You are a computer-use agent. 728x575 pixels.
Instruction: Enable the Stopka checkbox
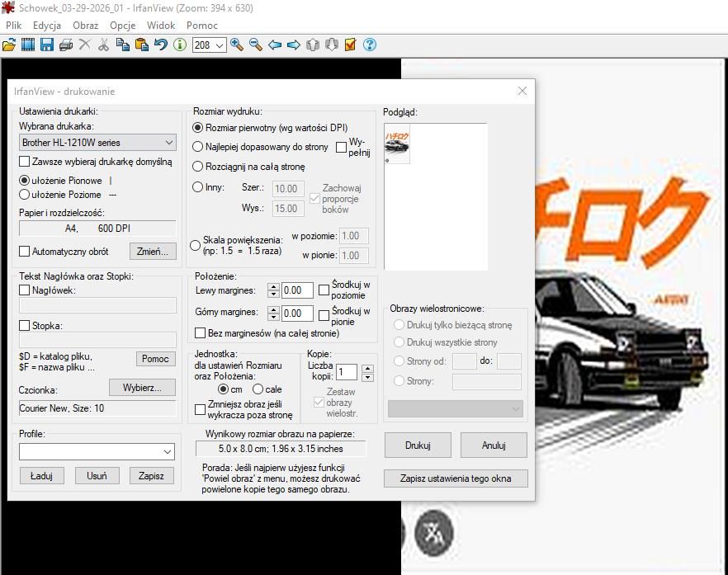pos(24,326)
